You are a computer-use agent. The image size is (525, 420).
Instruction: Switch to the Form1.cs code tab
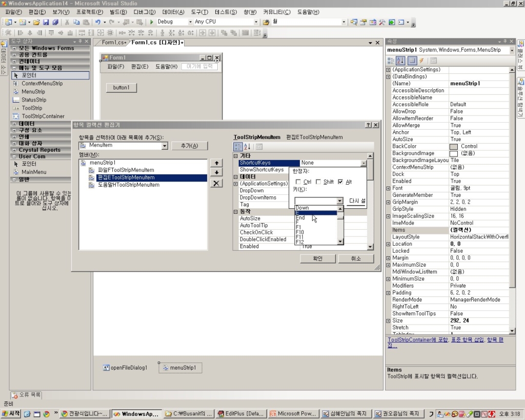114,43
